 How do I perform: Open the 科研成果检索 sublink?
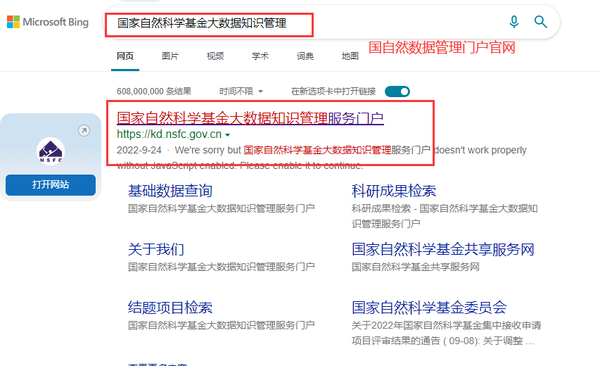[394, 191]
